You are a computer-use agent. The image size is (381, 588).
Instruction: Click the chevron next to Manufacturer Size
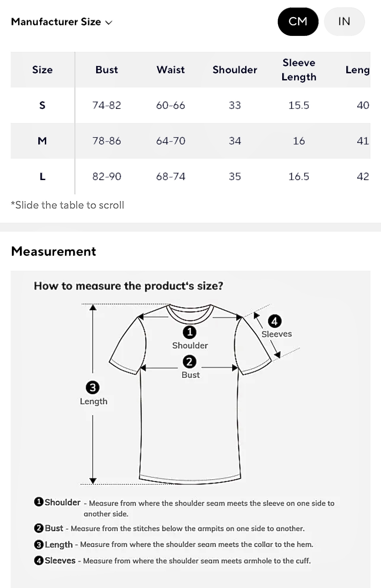pyautogui.click(x=109, y=23)
